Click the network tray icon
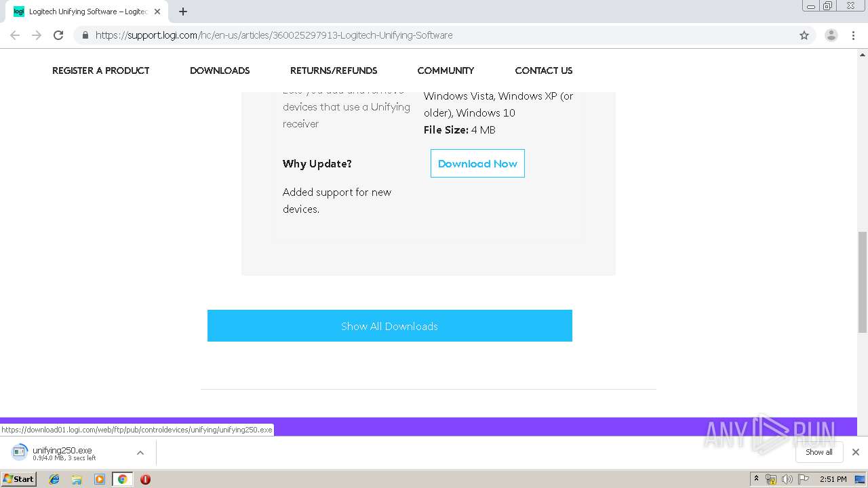This screenshot has height=488, width=868. tap(771, 479)
